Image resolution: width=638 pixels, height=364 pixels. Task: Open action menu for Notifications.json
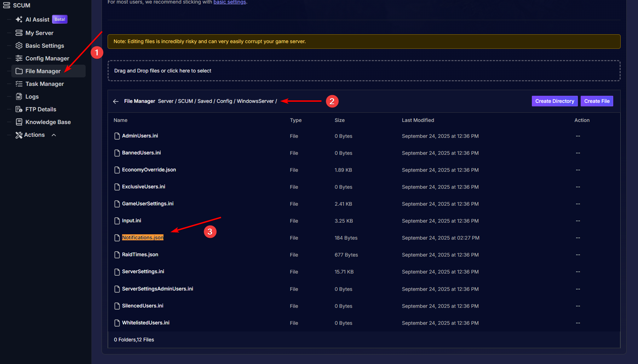click(x=578, y=238)
